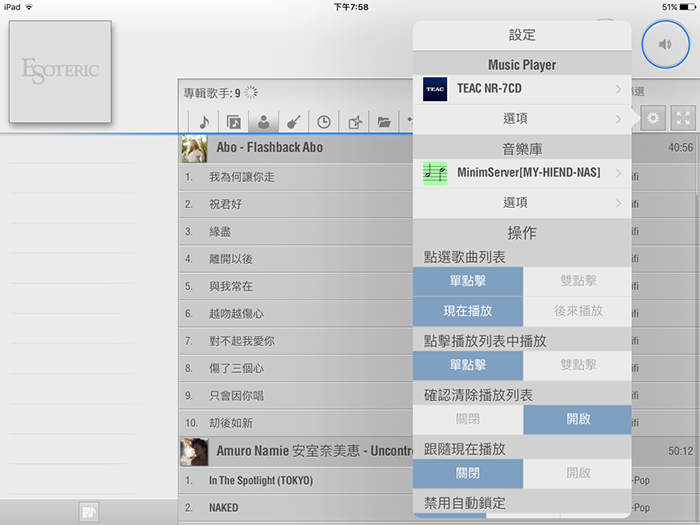Open the genre tab (guitar icon)
This screenshot has height=525, width=700.
[x=293, y=121]
